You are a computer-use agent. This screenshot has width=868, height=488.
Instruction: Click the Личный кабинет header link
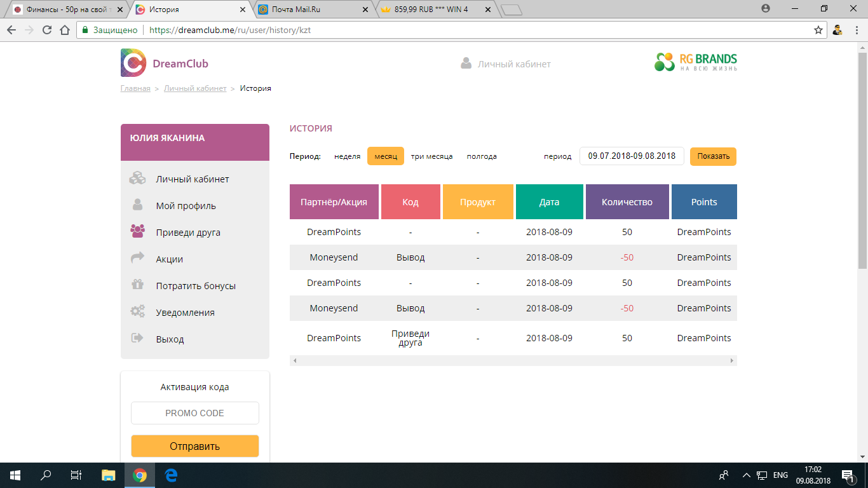click(514, 64)
